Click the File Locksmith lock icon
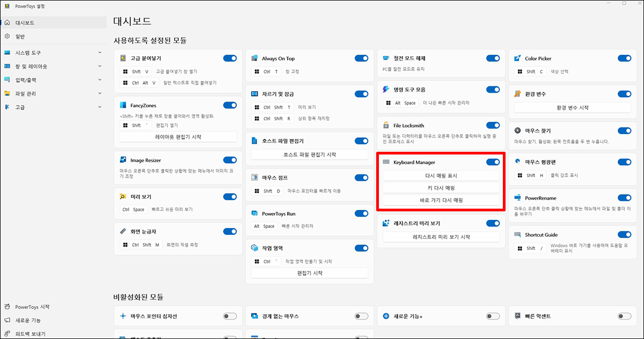Viewport: 644px width, 339px height. 386,125
